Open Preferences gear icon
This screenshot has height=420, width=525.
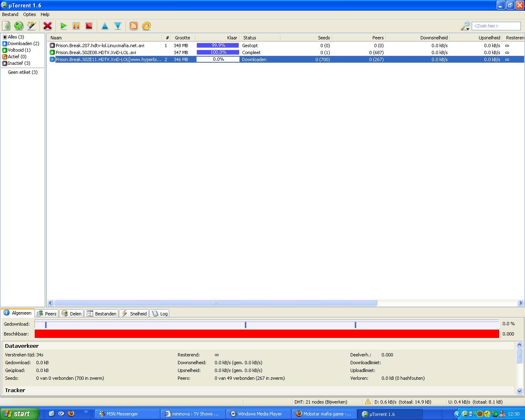pyautogui.click(x=146, y=26)
